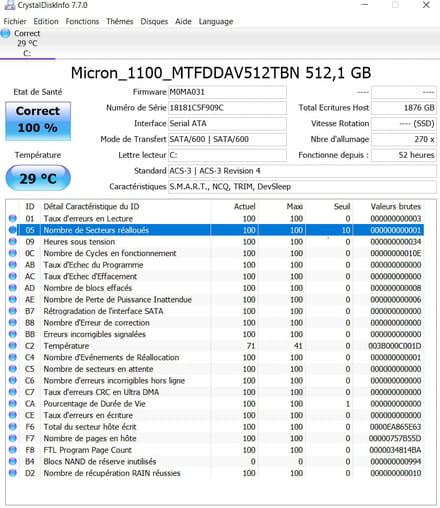Image resolution: width=440 pixels, height=508 pixels.
Task: Click status orb for Nombre de secteurs en attente
Action: pos(13,369)
